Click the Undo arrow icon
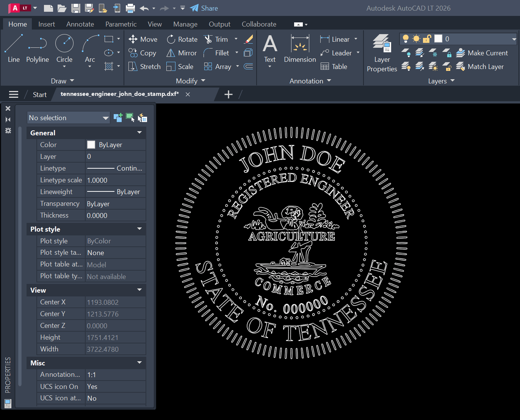520x420 pixels. point(144,8)
